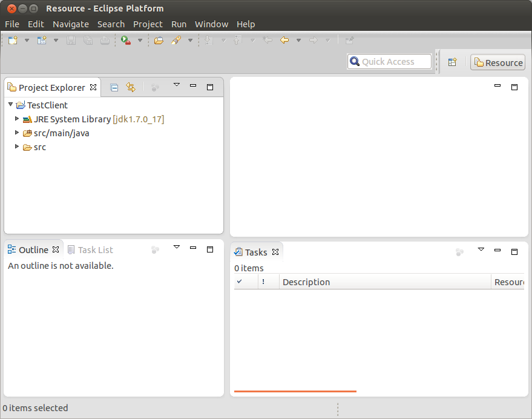Screen dimensions: 532x419
Task: Click the Search flashlight toolbar icon
Action: (x=177, y=41)
